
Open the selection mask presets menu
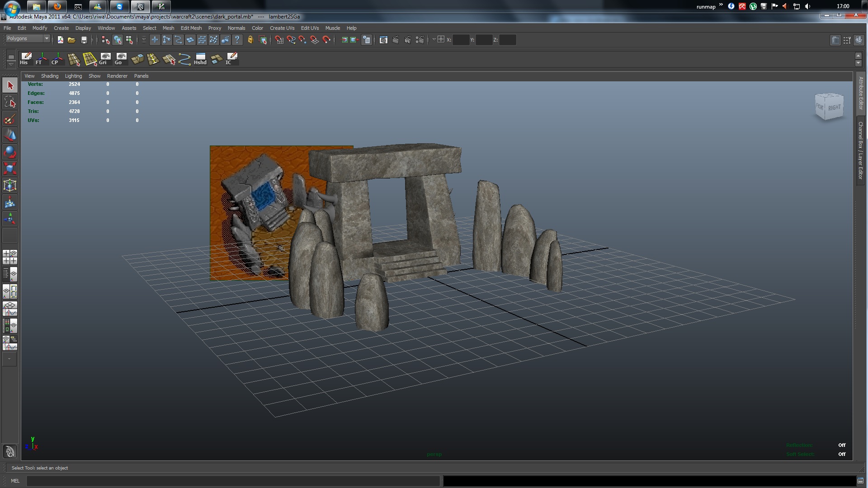tap(144, 40)
